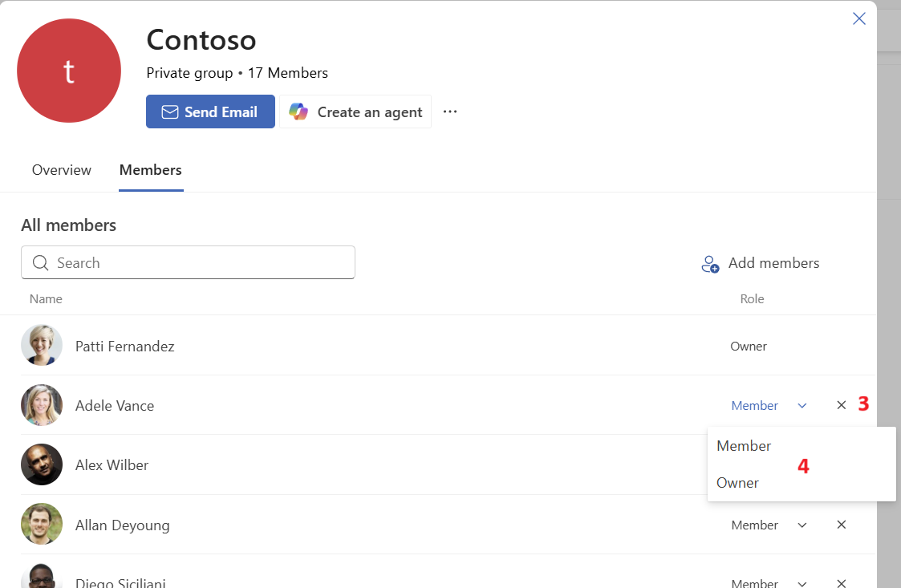The height and width of the screenshot is (588, 901).
Task: Click the All members heading
Action: pyautogui.click(x=69, y=225)
